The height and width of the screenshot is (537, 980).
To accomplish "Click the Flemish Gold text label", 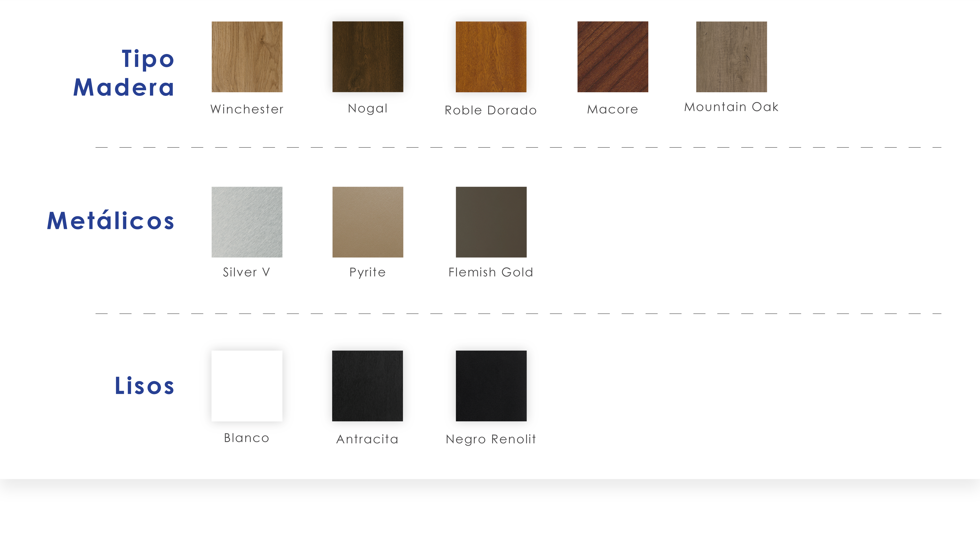I will pyautogui.click(x=491, y=272).
